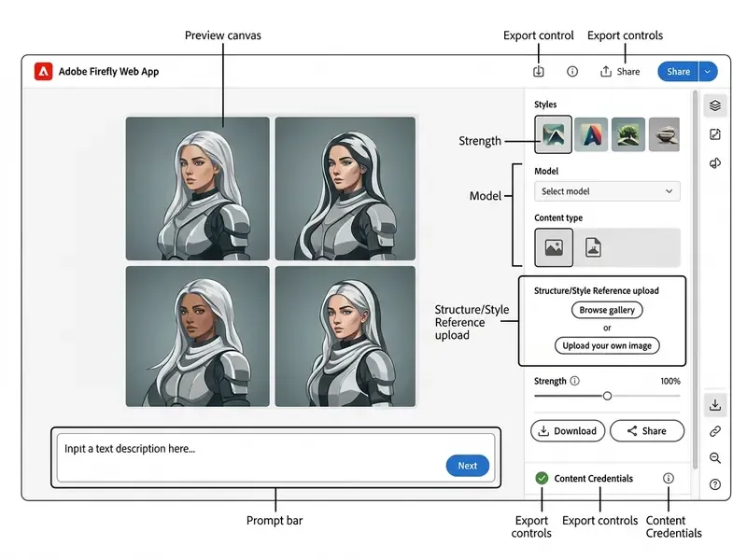This screenshot has width=747, height=560.
Task: Click Share with upload arrow in header
Action: 620,72
